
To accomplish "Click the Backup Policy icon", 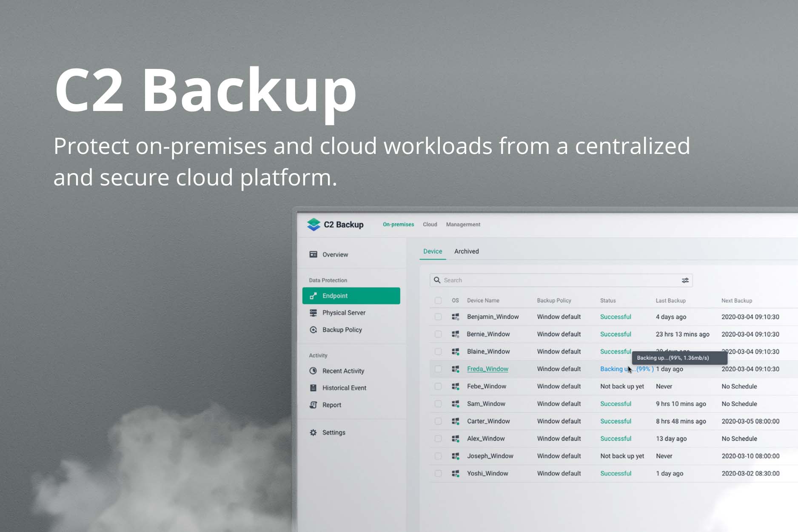I will [x=313, y=330].
